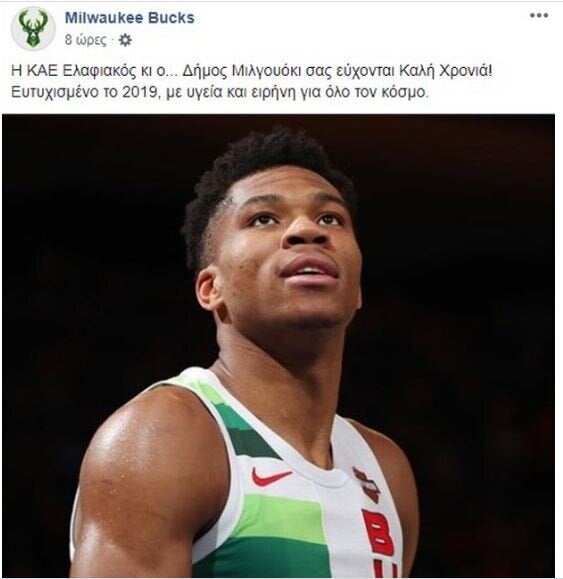This screenshot has width=563, height=579.
Task: Click the gear icon beside the timestamp
Action: click(125, 40)
